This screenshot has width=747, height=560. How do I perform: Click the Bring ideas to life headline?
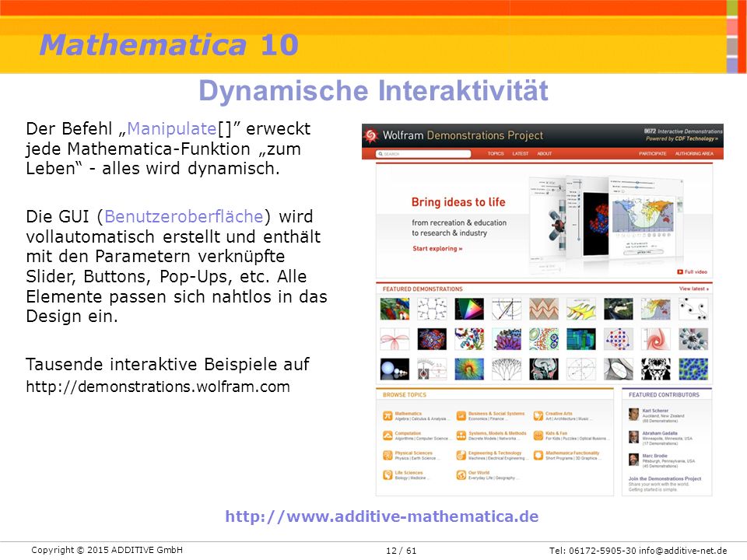[x=458, y=202]
